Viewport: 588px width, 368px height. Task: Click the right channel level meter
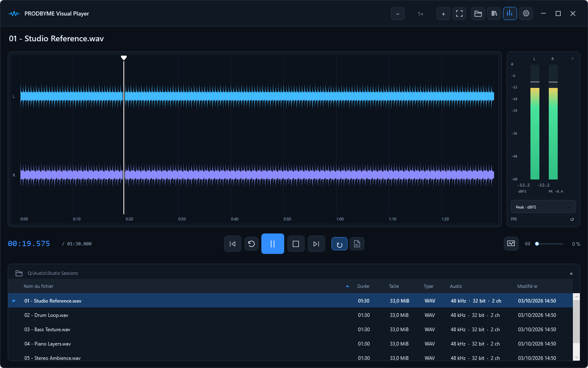(553, 122)
